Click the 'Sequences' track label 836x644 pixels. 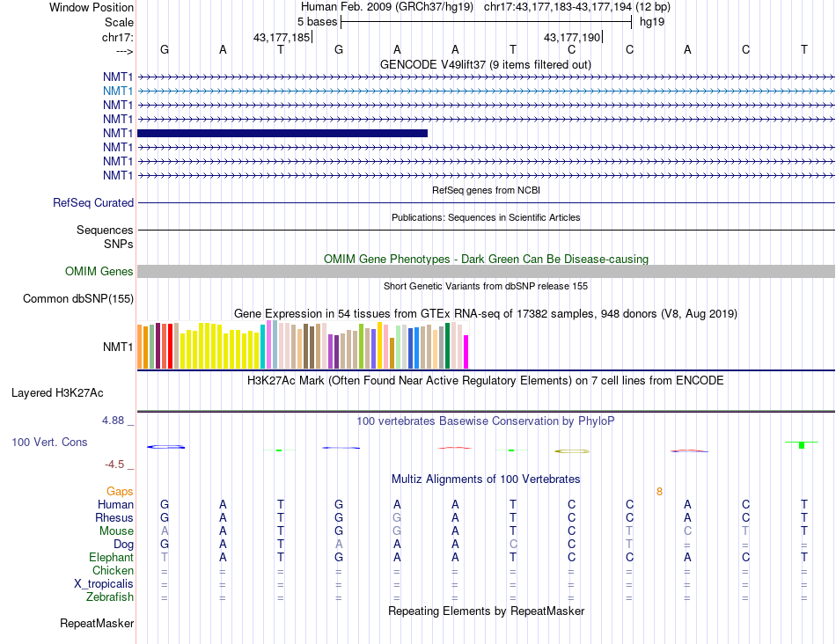tap(105, 230)
